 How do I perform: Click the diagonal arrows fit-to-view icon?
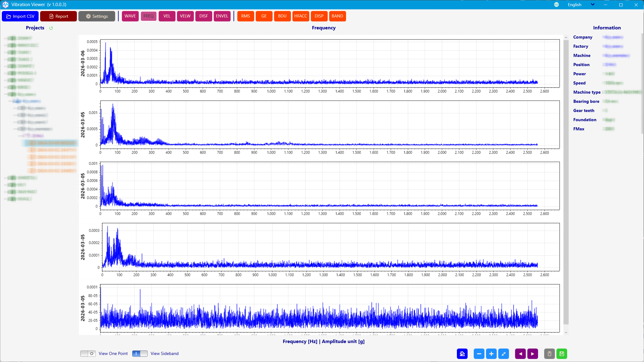pyautogui.click(x=503, y=354)
